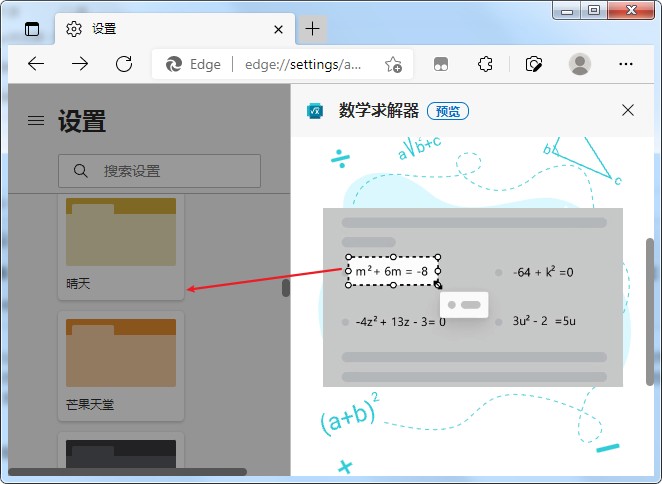Close the 数学求解器 panel
662x484 pixels.
point(628,111)
